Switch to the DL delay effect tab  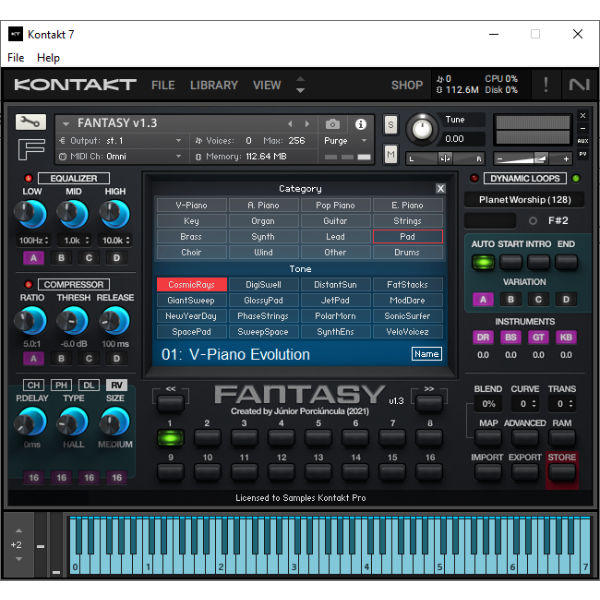(x=89, y=385)
